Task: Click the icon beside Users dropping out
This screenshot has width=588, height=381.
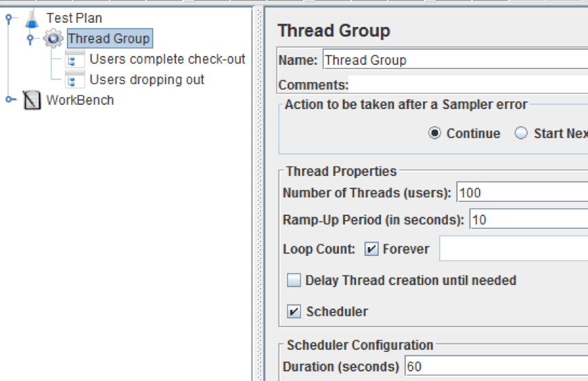Action: tap(75, 79)
